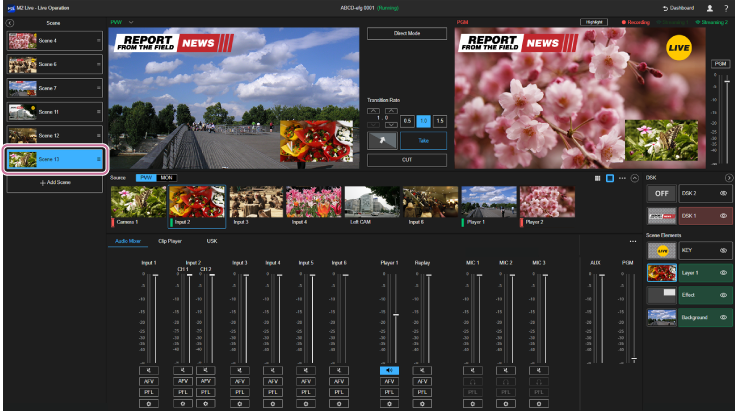Toggle AFV on the Input 3 channel
735x411 pixels.
[239, 381]
